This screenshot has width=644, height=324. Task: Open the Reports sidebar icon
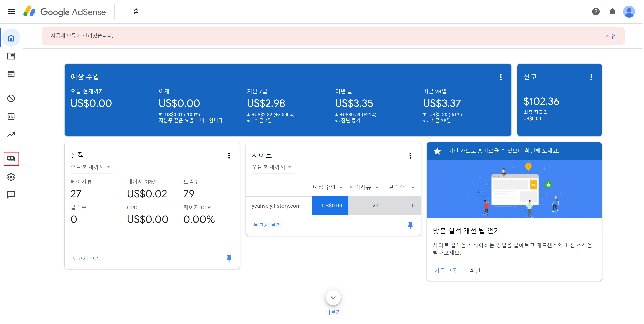pos(11,116)
